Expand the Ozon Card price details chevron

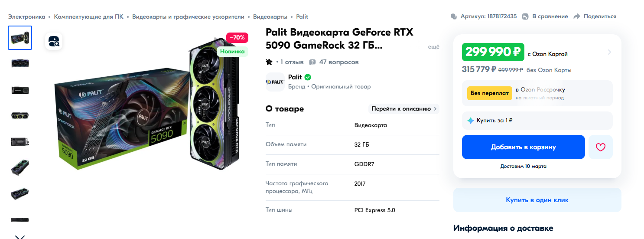click(609, 52)
